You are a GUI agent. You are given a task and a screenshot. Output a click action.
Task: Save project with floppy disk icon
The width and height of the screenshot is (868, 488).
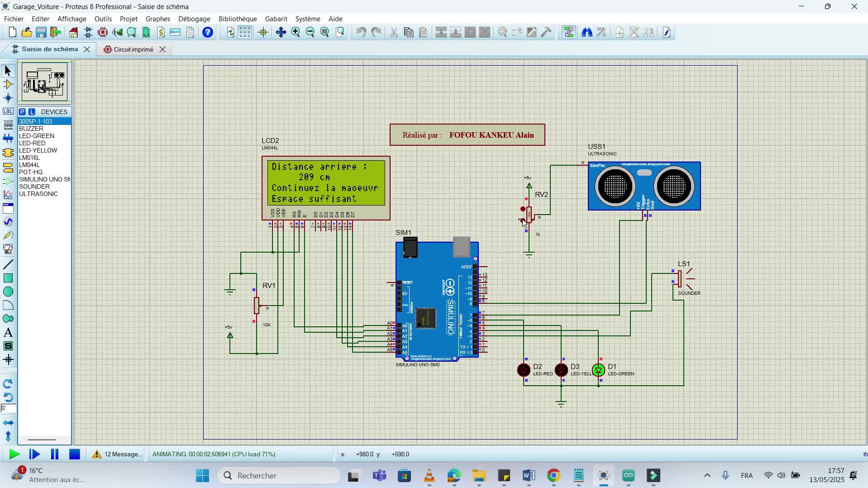tap(41, 32)
